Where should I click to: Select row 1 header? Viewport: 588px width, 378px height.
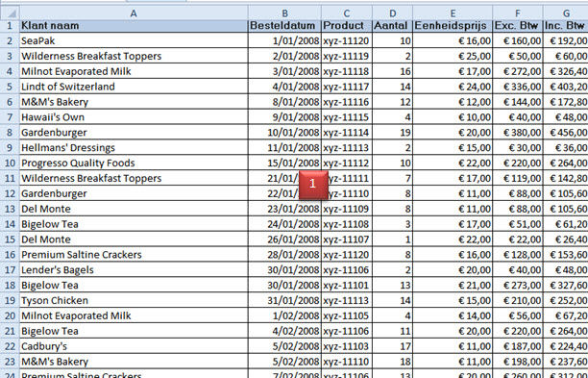pos(10,26)
